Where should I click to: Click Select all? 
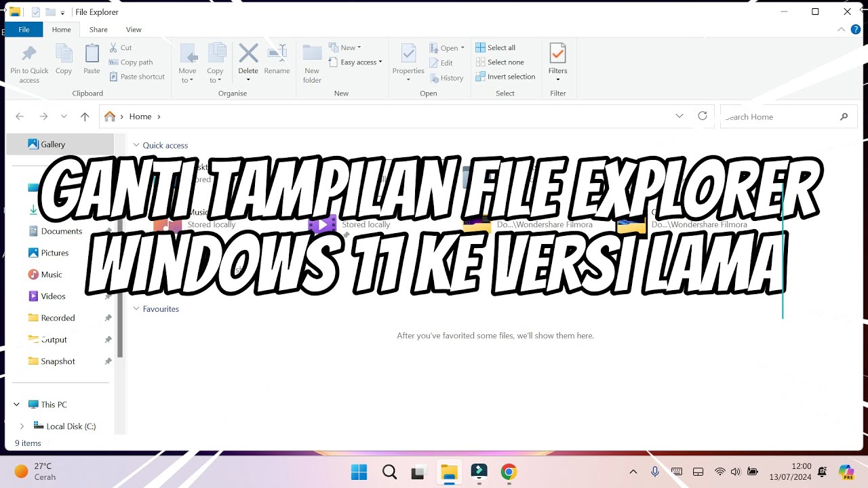pyautogui.click(x=496, y=47)
